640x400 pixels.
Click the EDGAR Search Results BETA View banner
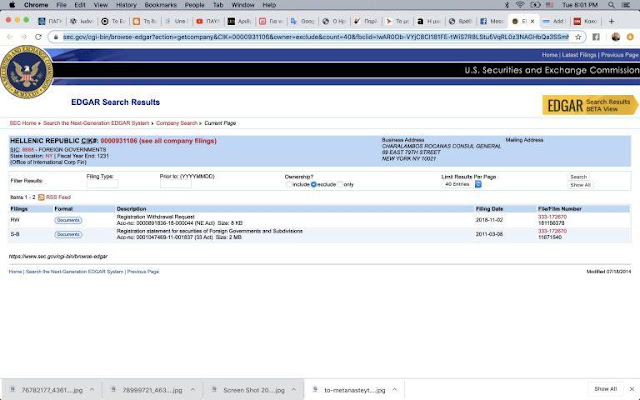[590, 105]
